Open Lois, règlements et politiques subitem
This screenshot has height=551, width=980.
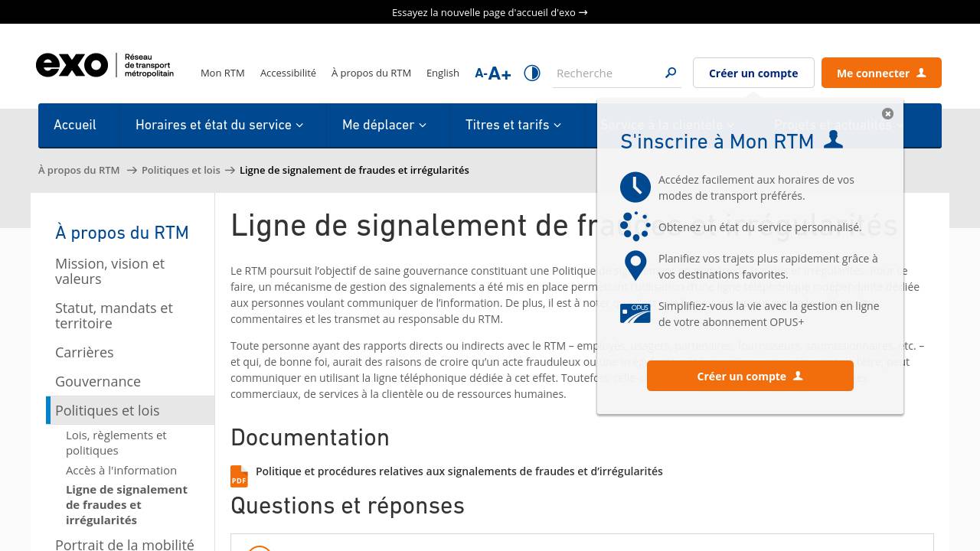coord(116,442)
